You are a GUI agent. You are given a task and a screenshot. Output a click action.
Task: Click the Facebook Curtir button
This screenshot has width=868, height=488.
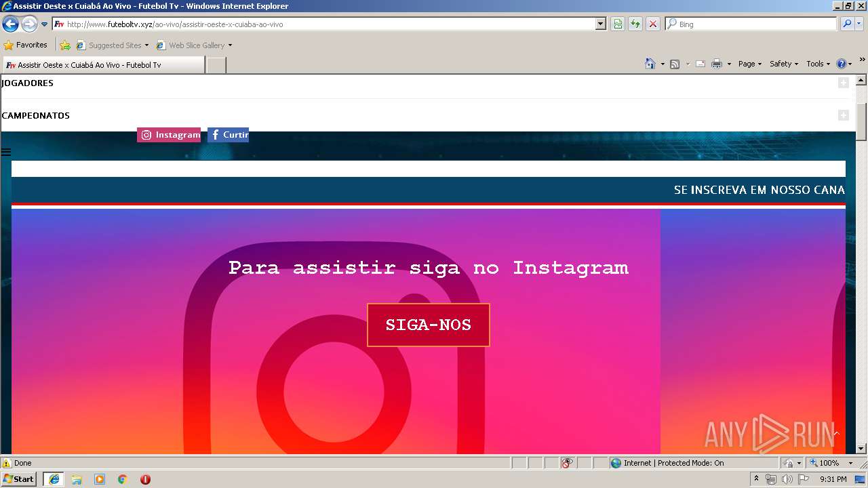(x=229, y=135)
